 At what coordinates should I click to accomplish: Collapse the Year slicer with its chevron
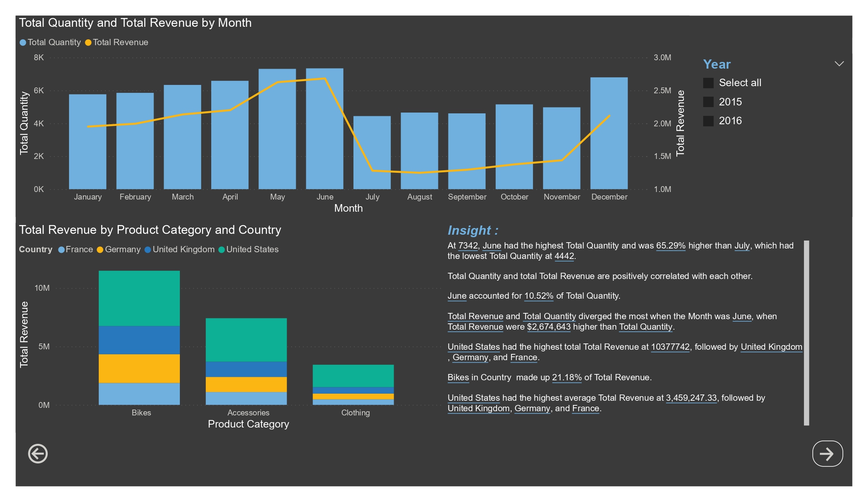[839, 63]
